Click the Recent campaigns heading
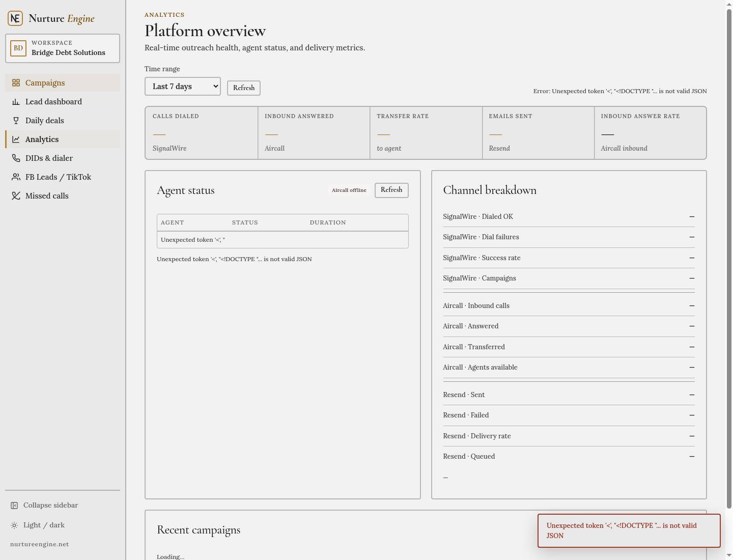The height and width of the screenshot is (560, 733). (199, 530)
